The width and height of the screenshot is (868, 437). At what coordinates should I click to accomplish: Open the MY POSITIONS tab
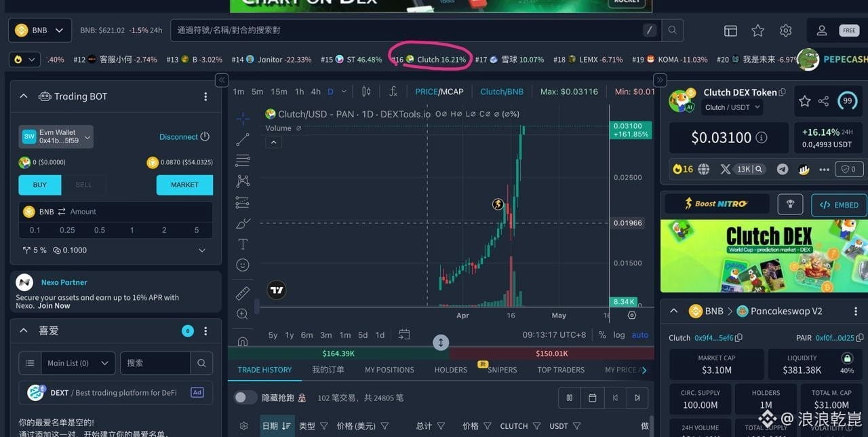[389, 370]
